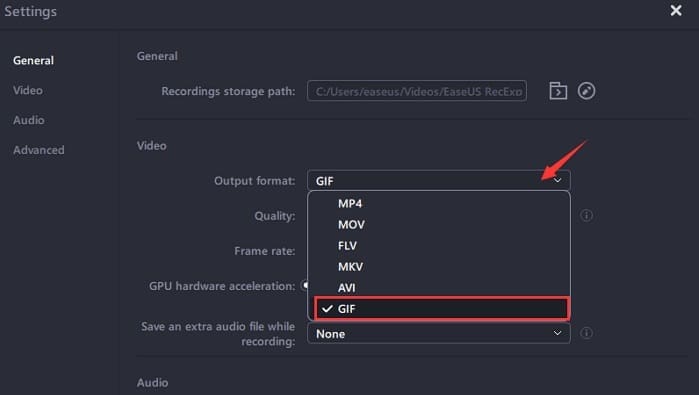This screenshot has height=395, width=699.
Task: Click the edit storage path icon
Action: click(586, 91)
